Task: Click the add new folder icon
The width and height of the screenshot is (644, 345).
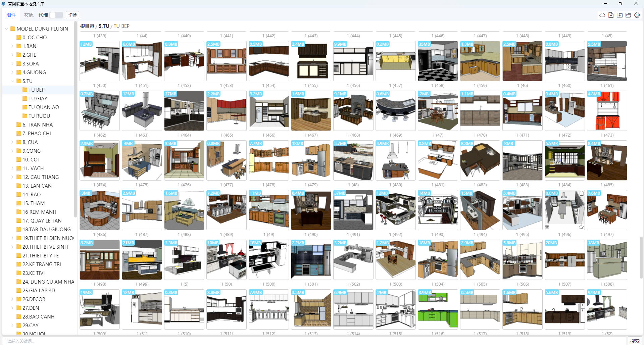Action: pyautogui.click(x=620, y=15)
